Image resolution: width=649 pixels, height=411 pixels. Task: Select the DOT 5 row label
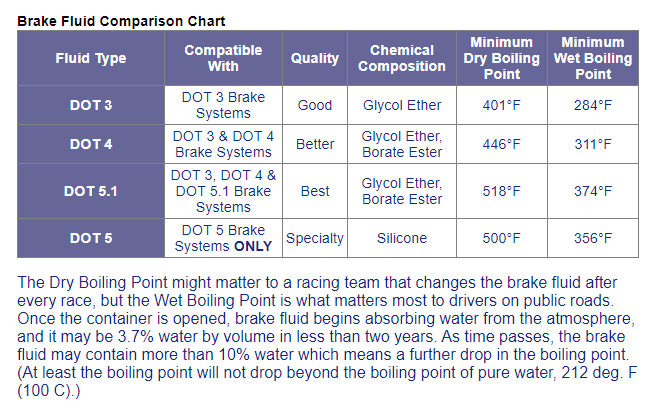[x=91, y=238]
